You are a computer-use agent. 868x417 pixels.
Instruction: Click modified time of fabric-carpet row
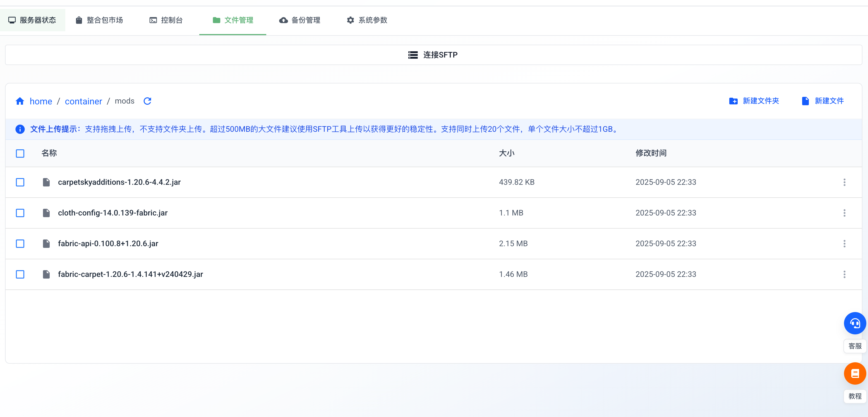pos(665,274)
